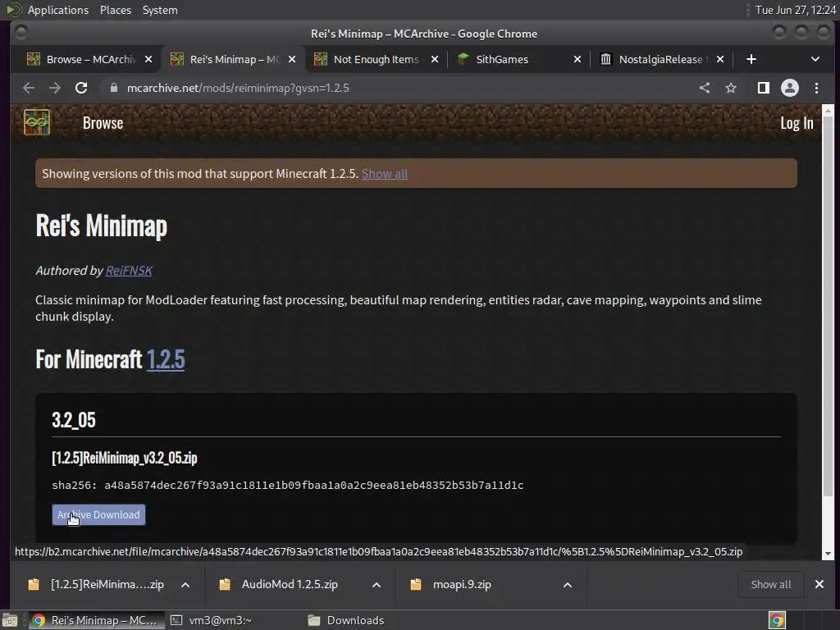Click the Applications menu logo icon
840x630 pixels.
(x=13, y=10)
